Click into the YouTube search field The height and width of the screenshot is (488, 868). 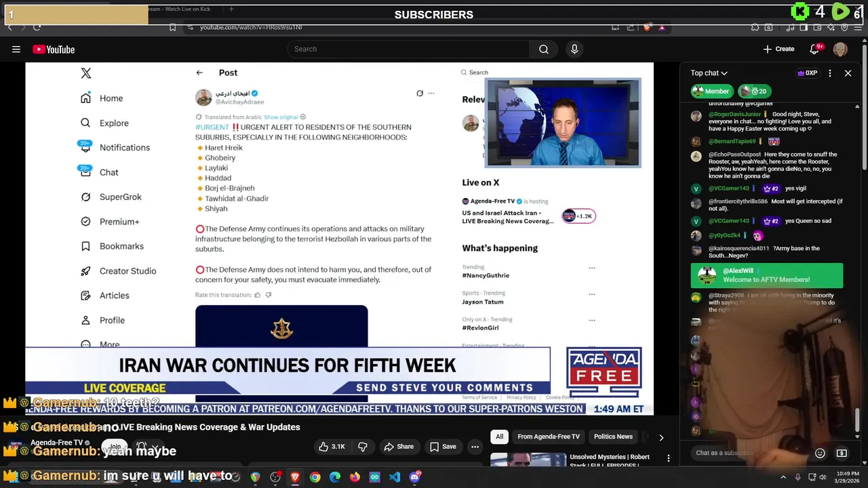tap(408, 49)
